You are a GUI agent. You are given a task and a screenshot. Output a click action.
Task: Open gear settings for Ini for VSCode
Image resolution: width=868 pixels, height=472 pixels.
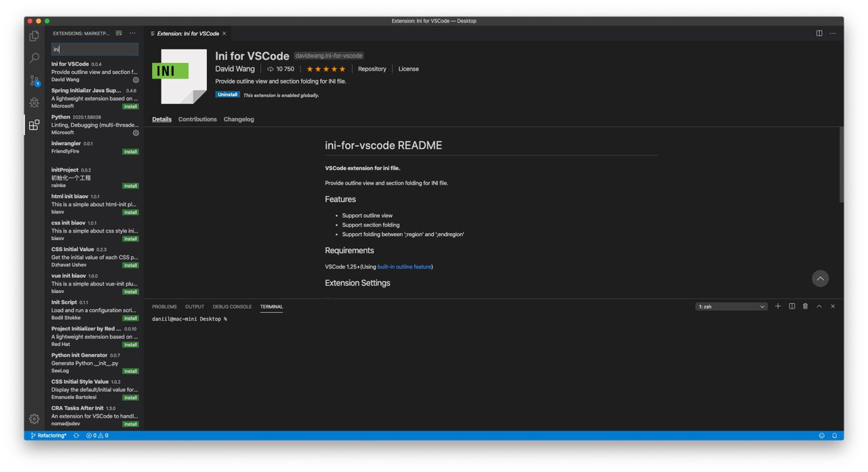point(136,80)
